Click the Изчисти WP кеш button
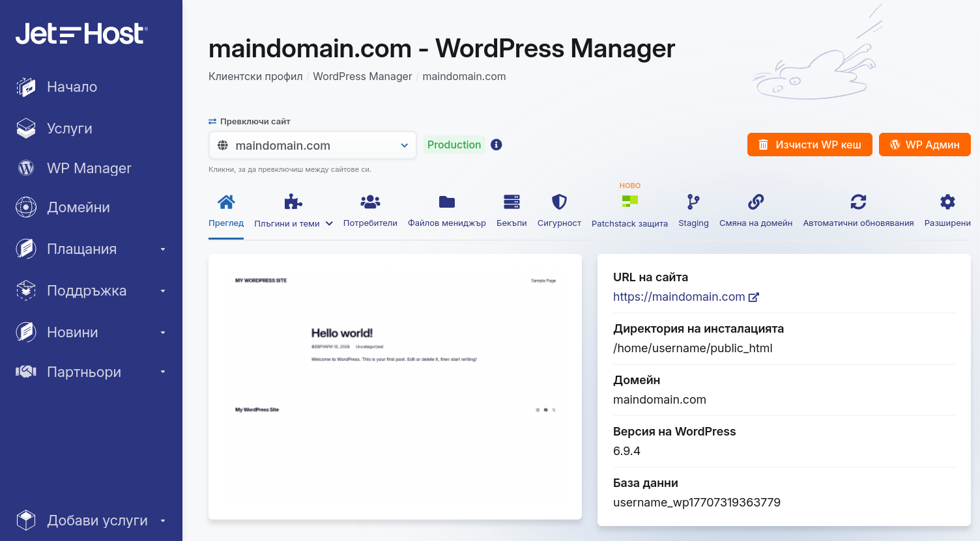Viewport: 980px width, 541px height. [x=809, y=145]
